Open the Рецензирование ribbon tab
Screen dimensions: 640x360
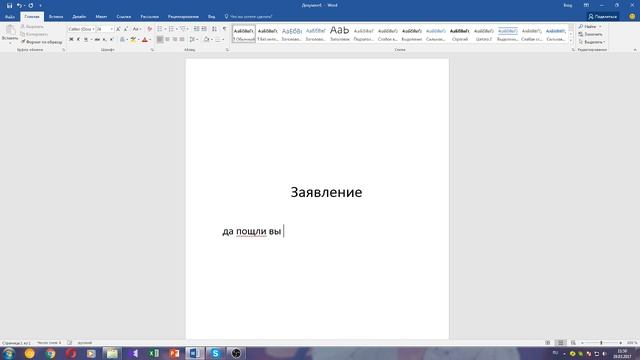coord(183,17)
